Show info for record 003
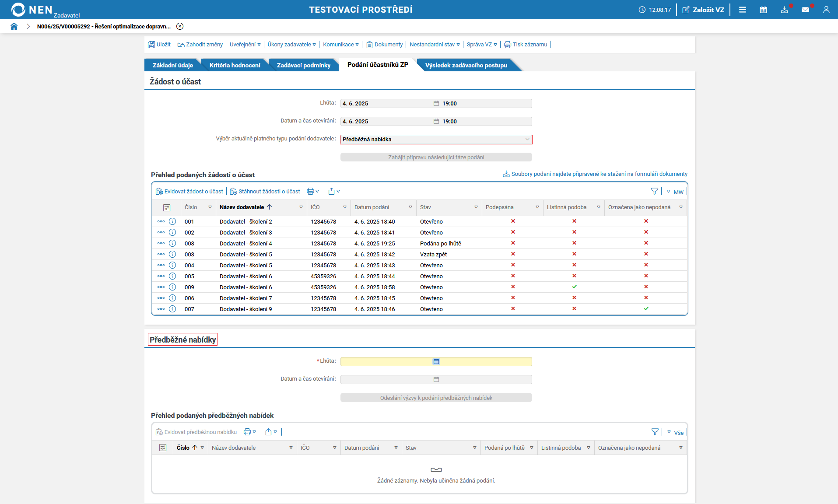The height and width of the screenshot is (504, 838). pos(172,255)
